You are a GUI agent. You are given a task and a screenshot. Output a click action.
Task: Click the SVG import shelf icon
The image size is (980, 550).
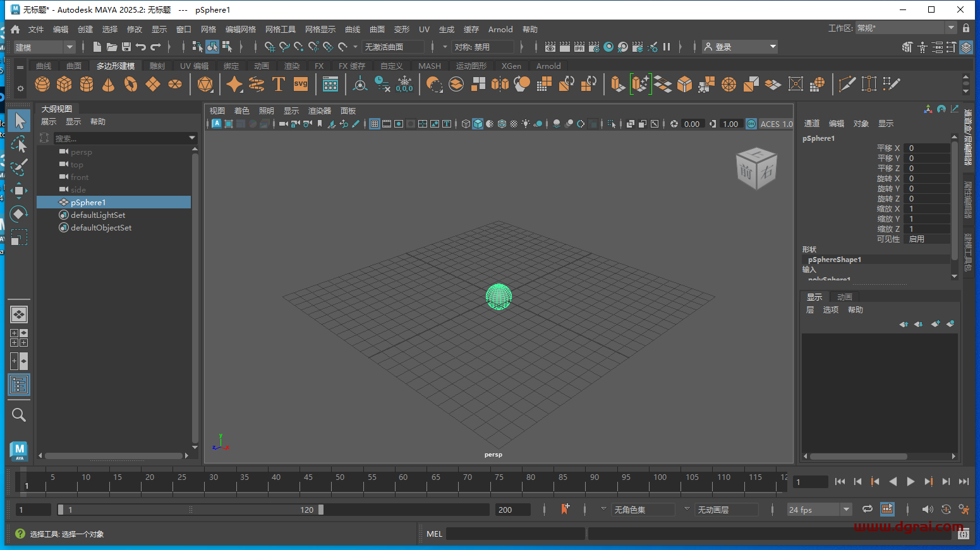(x=301, y=84)
